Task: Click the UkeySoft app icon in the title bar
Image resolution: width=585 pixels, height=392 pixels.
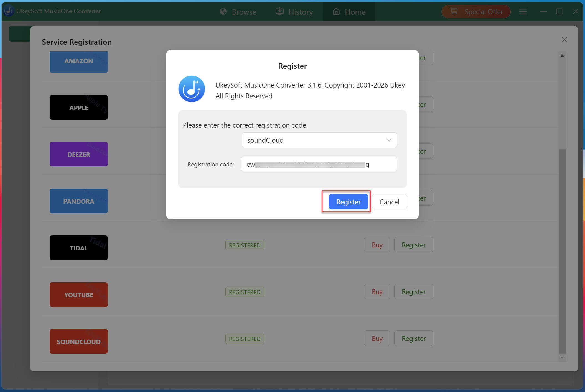Action: pyautogui.click(x=9, y=11)
